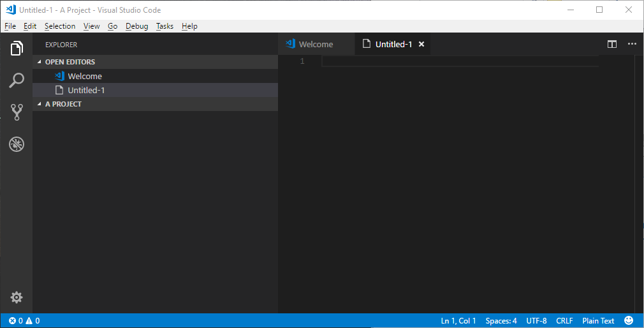Open the Debug menu
Viewport: 644px width, 328px height.
pyautogui.click(x=136, y=26)
